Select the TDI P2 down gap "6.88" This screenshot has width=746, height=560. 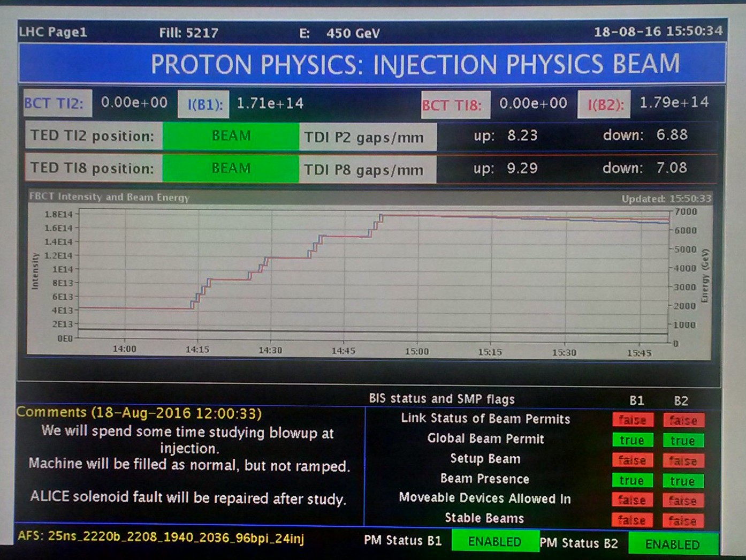(672, 134)
